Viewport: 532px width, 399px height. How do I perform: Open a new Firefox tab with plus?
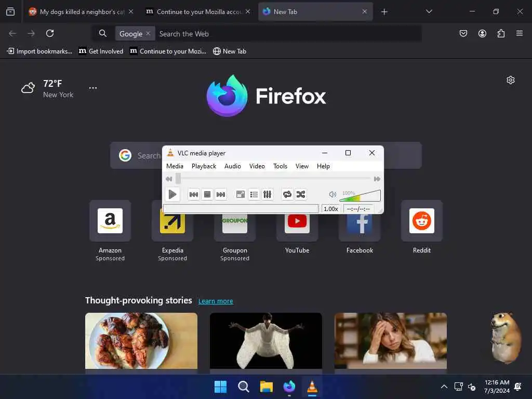pyautogui.click(x=384, y=12)
